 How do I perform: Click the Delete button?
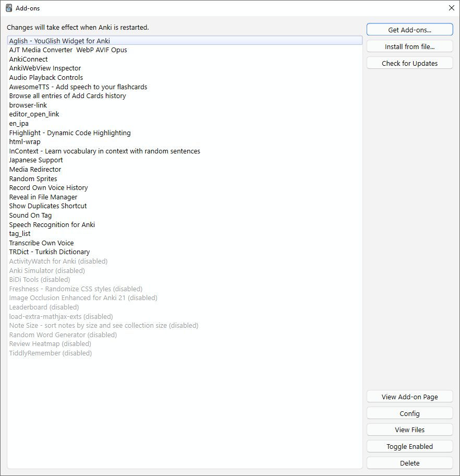point(409,463)
